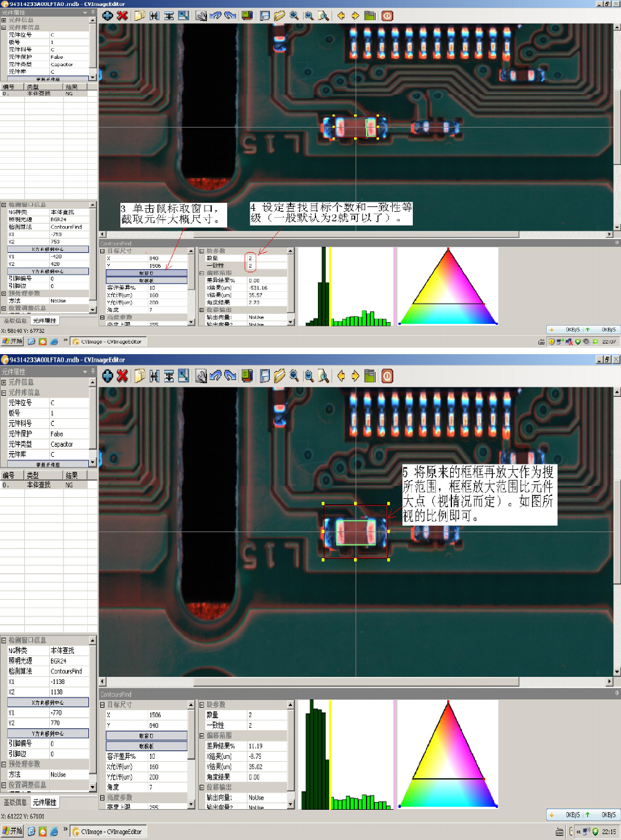Collapse 检测窗口信息 group in lower window

click(x=4, y=640)
